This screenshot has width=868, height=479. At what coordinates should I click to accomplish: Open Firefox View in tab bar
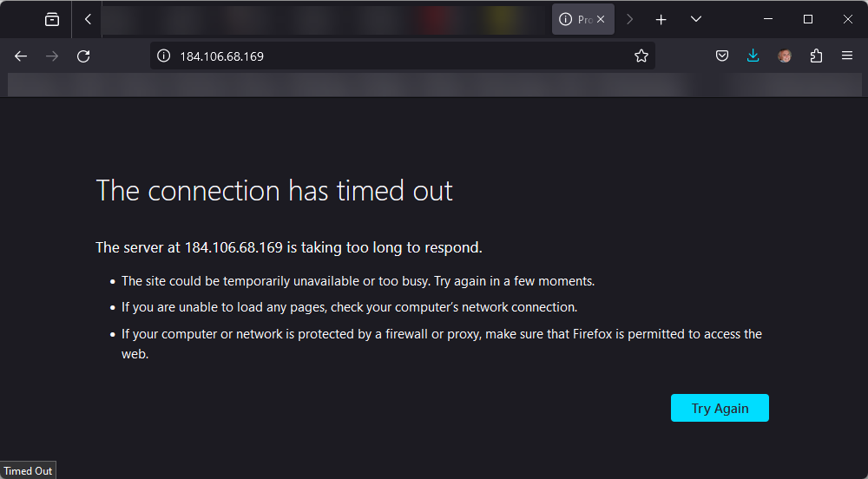(52, 19)
